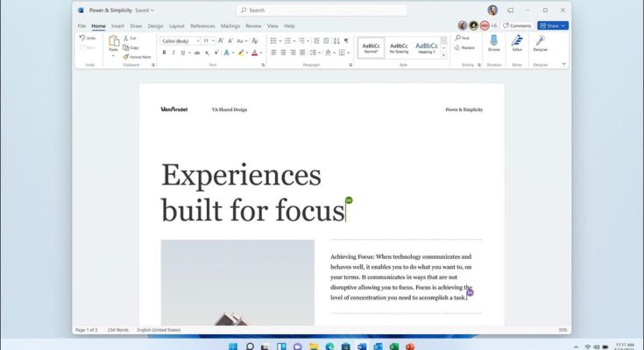Image resolution: width=644 pixels, height=350 pixels.
Task: Open the font color picker
Action: pos(255,52)
